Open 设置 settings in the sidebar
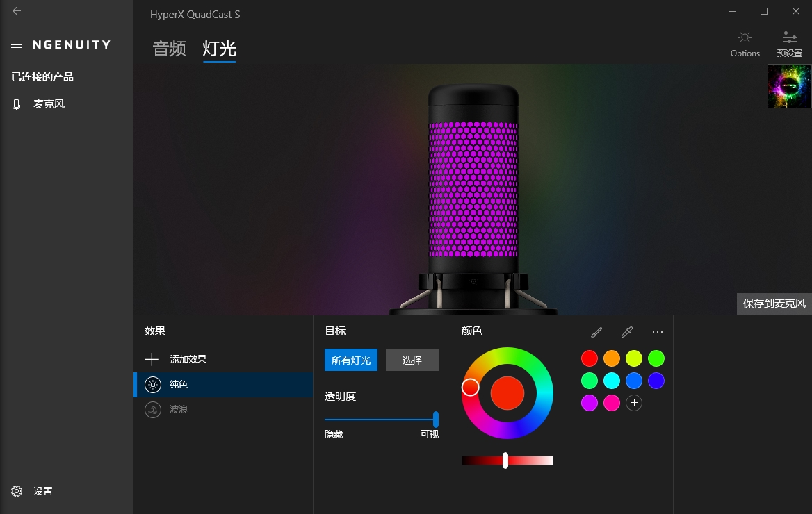This screenshot has height=514, width=812. pos(32,491)
